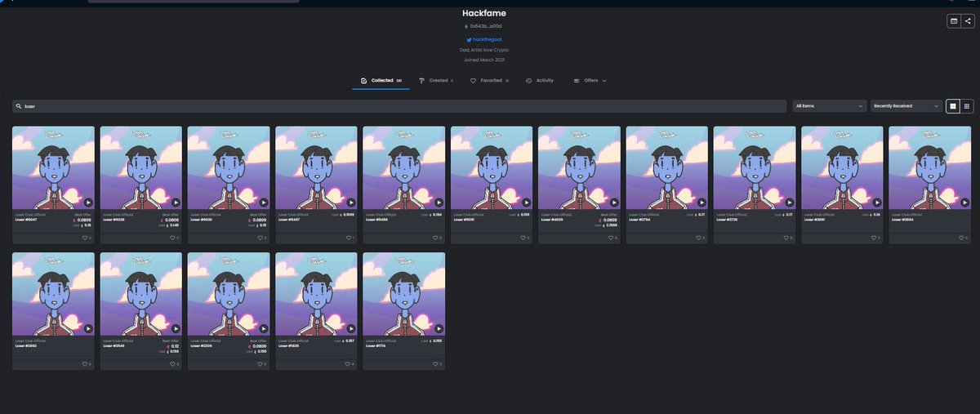Open the All items filter dropdown
The width and height of the screenshot is (980, 414).
point(830,106)
